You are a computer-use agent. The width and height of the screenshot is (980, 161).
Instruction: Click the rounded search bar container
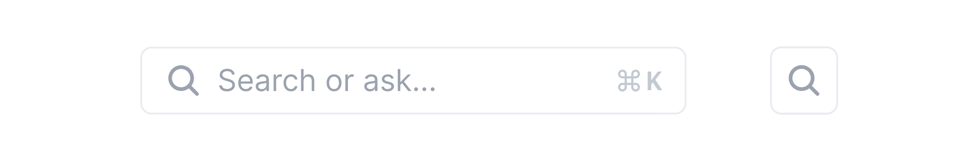point(413,80)
